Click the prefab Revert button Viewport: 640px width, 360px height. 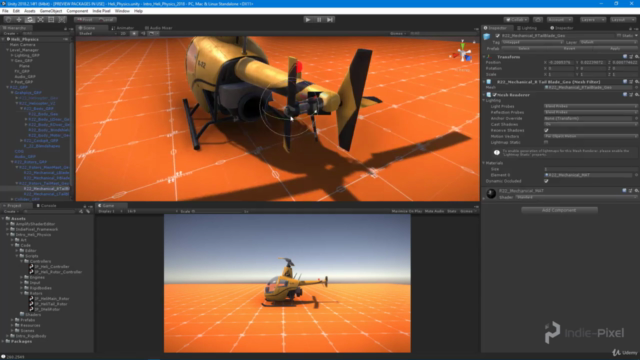tap(569, 49)
